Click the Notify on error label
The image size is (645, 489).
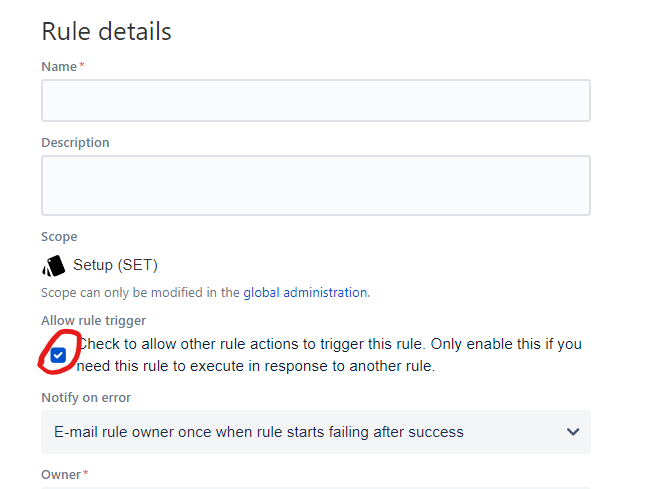(86, 397)
